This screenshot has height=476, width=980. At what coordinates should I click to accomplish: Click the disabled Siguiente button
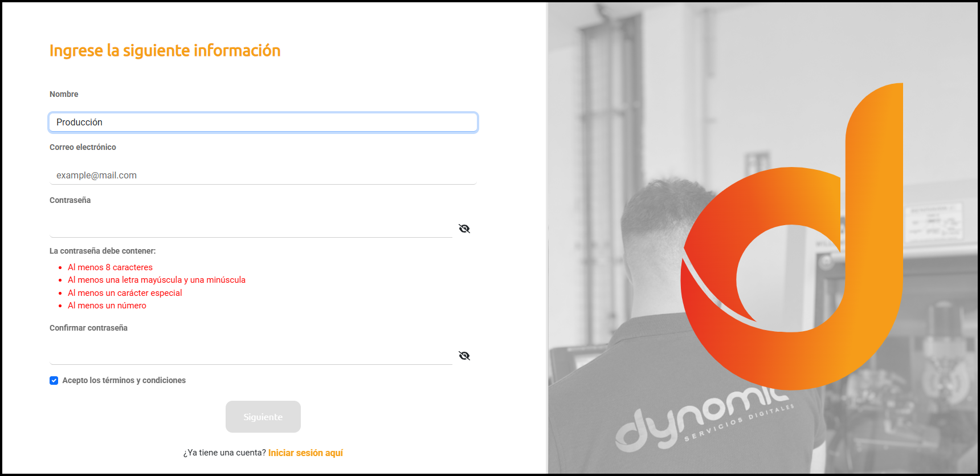(x=263, y=417)
